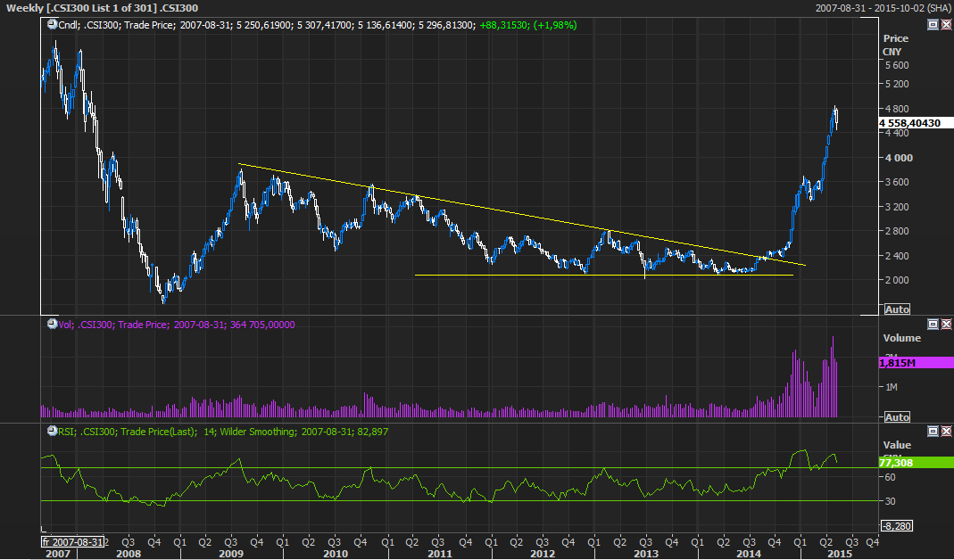Screen dimensions: 954x560
Task: Select the upper green RSI overbought line
Action: point(460,467)
